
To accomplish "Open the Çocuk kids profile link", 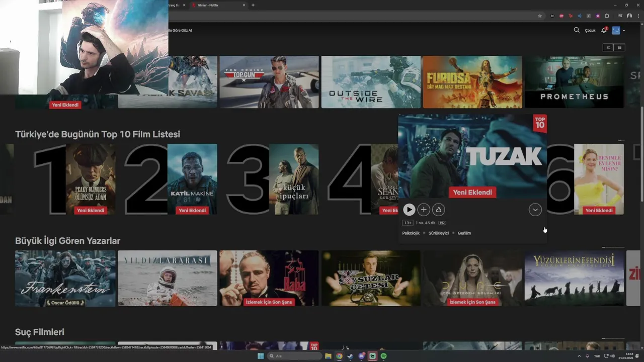I will 590,31.
